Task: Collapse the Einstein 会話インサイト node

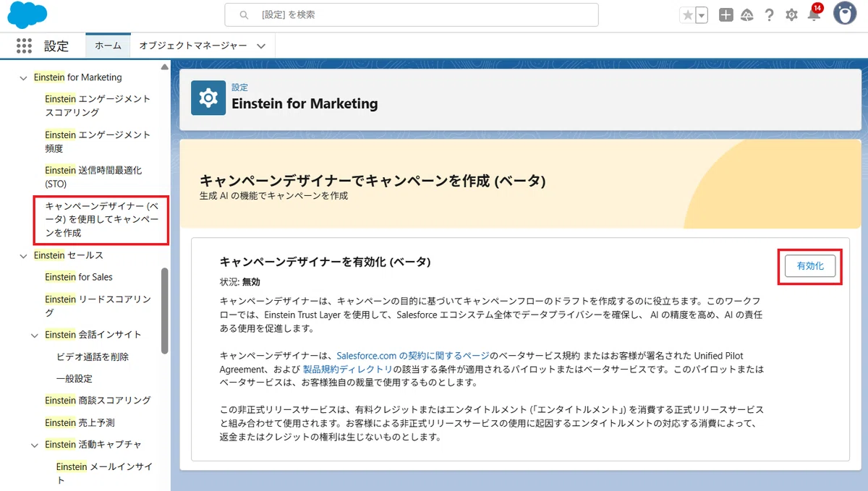Action: [35, 335]
